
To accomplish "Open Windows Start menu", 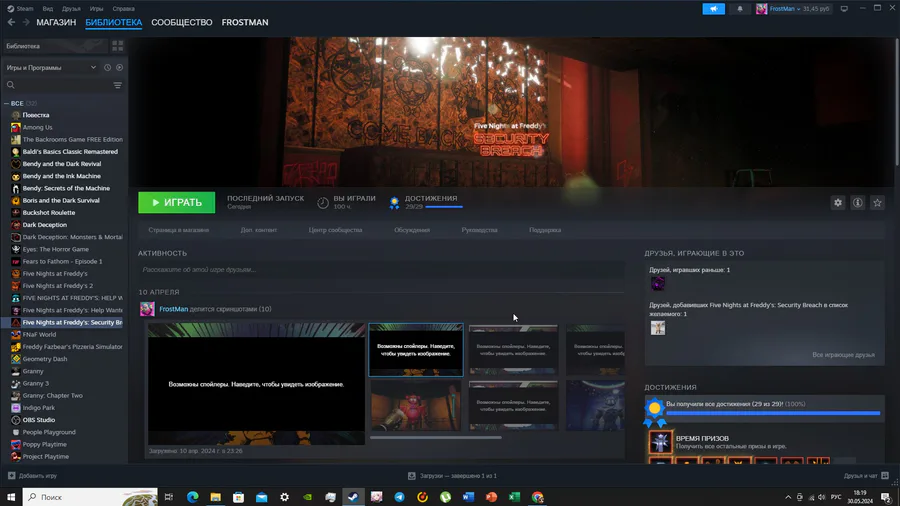I will click(x=11, y=497).
